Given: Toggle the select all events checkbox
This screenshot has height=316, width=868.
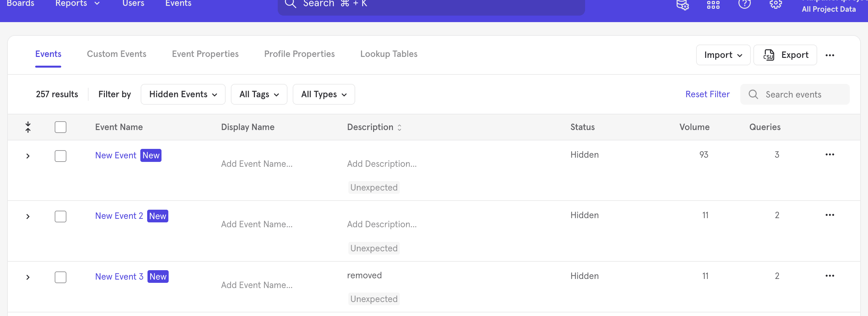Looking at the screenshot, I should click(x=61, y=127).
